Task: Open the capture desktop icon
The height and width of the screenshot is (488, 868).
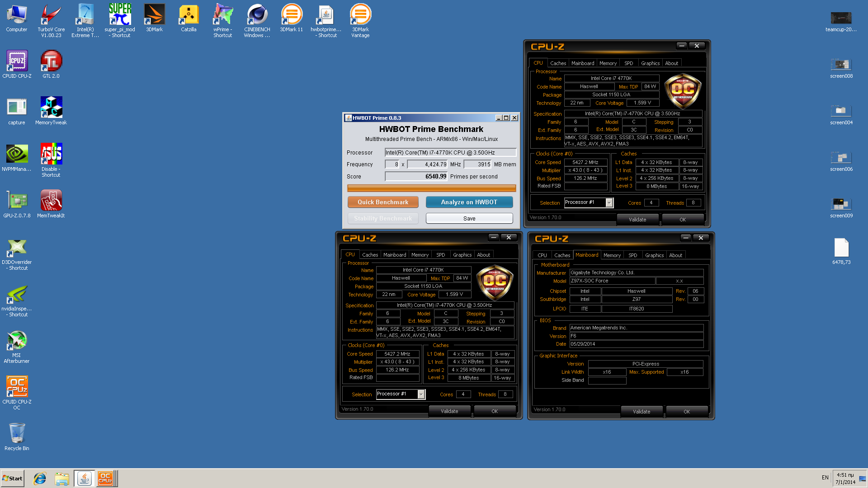Action: pyautogui.click(x=17, y=111)
